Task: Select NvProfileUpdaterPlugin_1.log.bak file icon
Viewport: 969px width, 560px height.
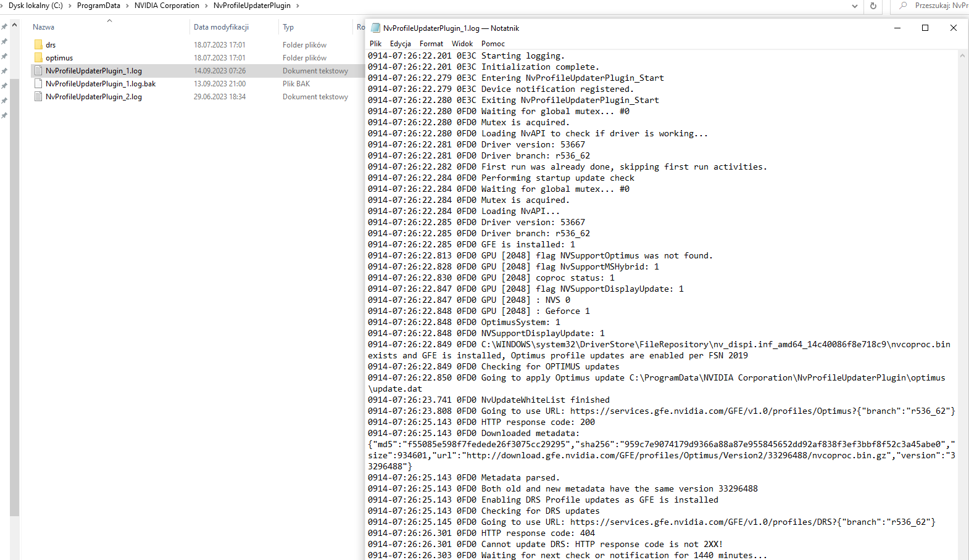Action: tap(38, 84)
